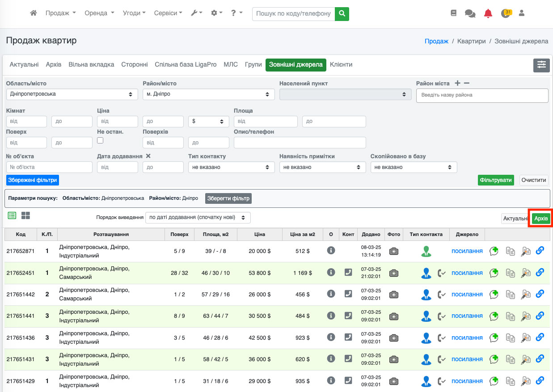553x392 pixels.
Task: Open the 'Тип контакту' dropdown
Action: pyautogui.click(x=231, y=167)
